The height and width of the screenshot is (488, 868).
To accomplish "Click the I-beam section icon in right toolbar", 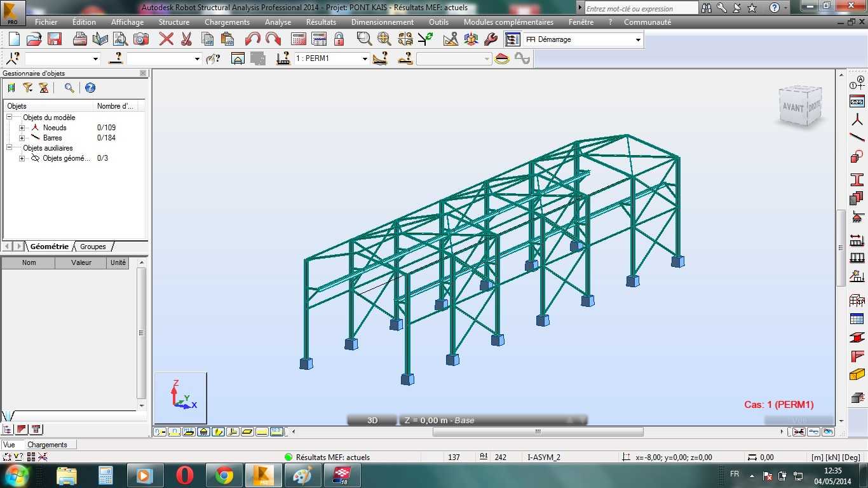I will tap(857, 180).
